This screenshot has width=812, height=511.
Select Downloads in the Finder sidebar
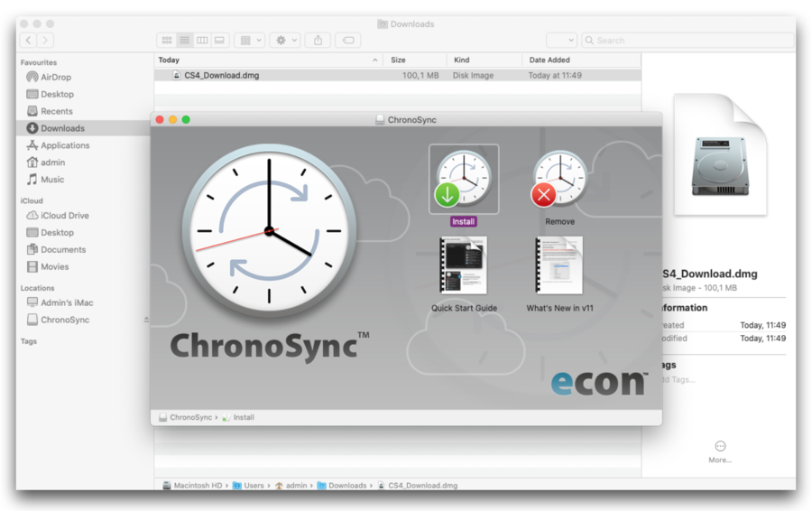(62, 128)
